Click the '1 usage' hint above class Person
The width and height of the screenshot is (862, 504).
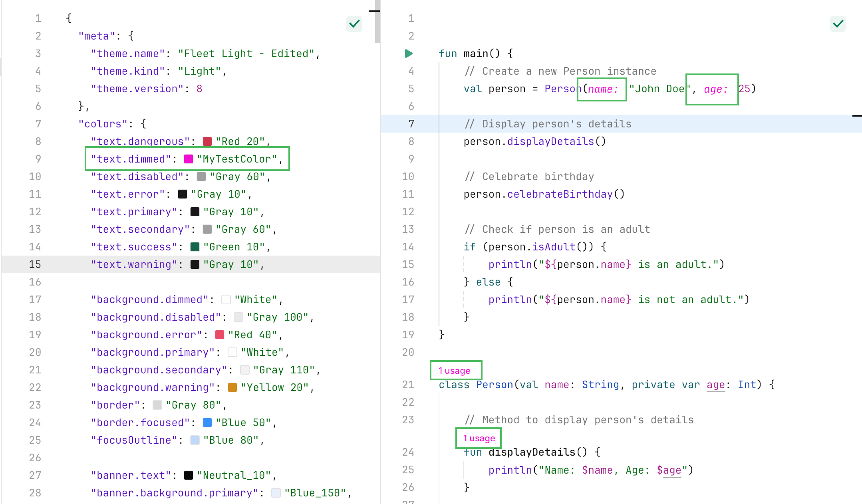pyautogui.click(x=455, y=371)
